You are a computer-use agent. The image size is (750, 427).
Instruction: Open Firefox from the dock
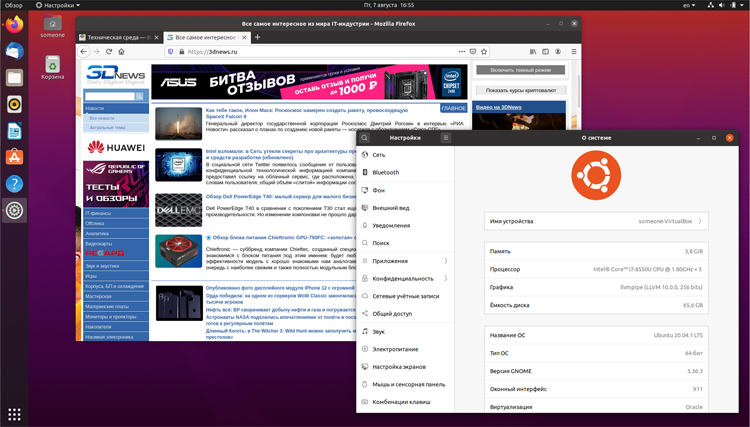coord(14,24)
